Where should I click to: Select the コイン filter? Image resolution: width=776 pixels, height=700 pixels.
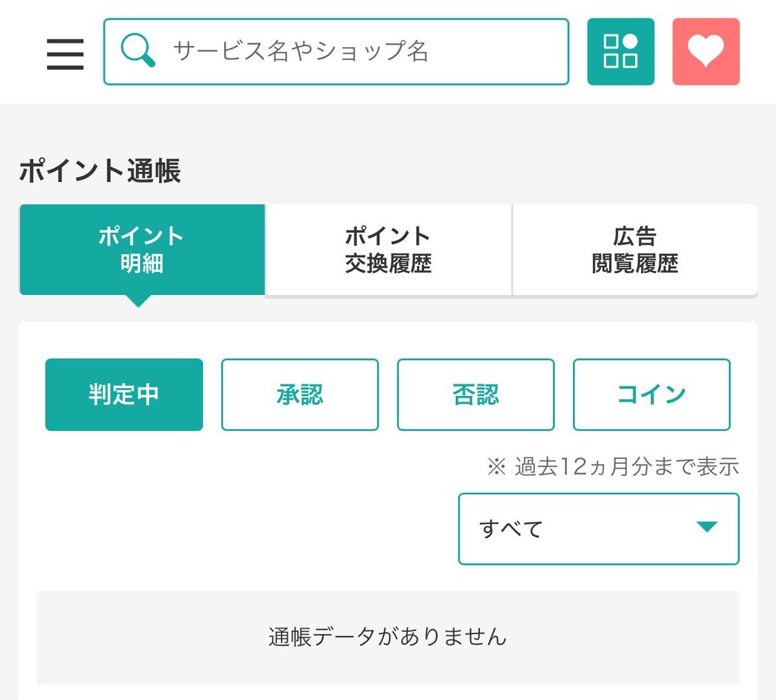652,395
